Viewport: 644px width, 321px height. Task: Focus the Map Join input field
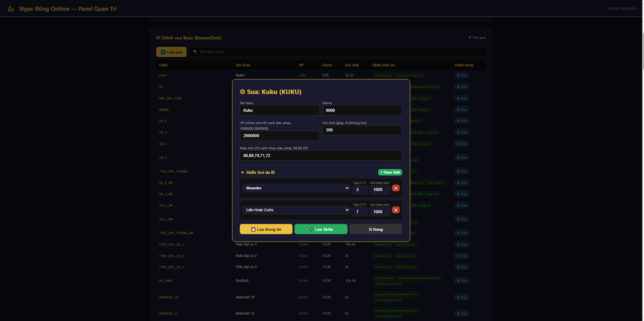pos(321,155)
